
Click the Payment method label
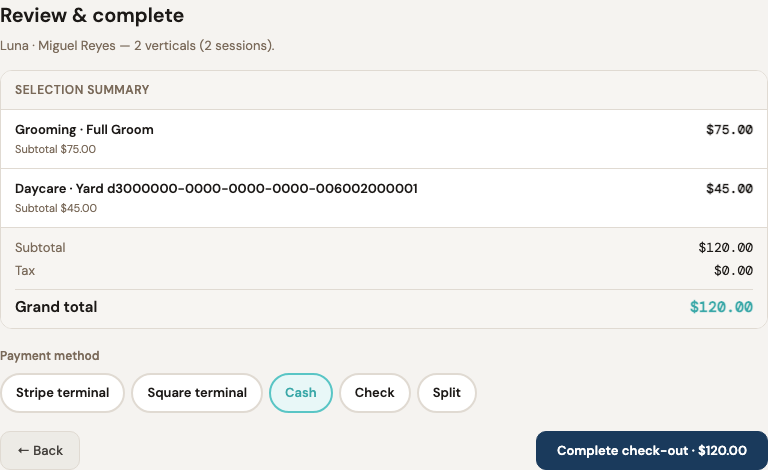pos(49,355)
